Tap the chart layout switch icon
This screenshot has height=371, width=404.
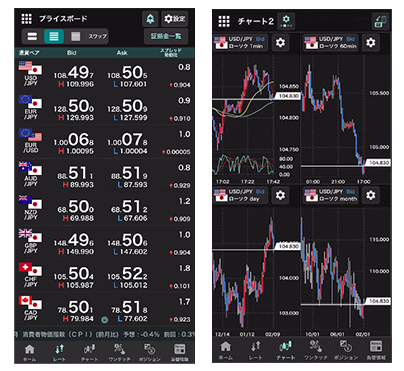point(380,22)
